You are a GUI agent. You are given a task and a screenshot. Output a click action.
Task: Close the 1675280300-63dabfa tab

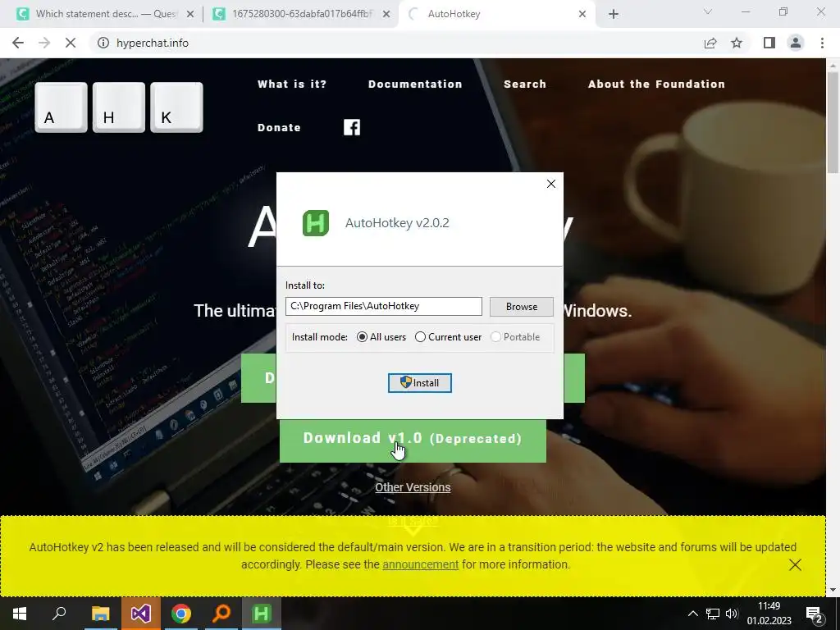(386, 15)
